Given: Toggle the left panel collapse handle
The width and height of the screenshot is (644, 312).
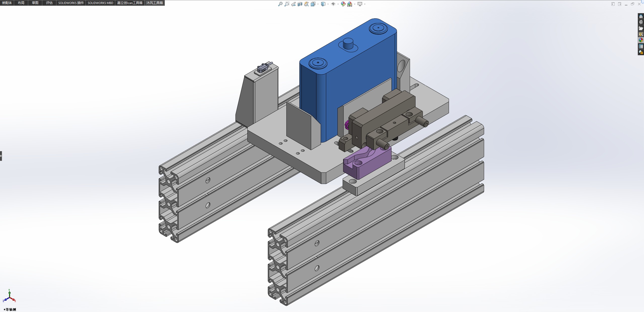Looking at the screenshot, I should (x=1, y=156).
